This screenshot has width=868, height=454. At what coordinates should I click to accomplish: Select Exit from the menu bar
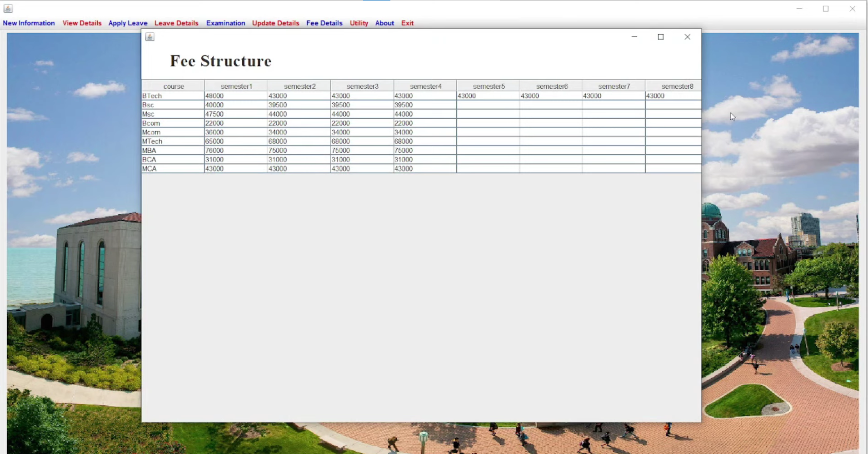click(407, 23)
